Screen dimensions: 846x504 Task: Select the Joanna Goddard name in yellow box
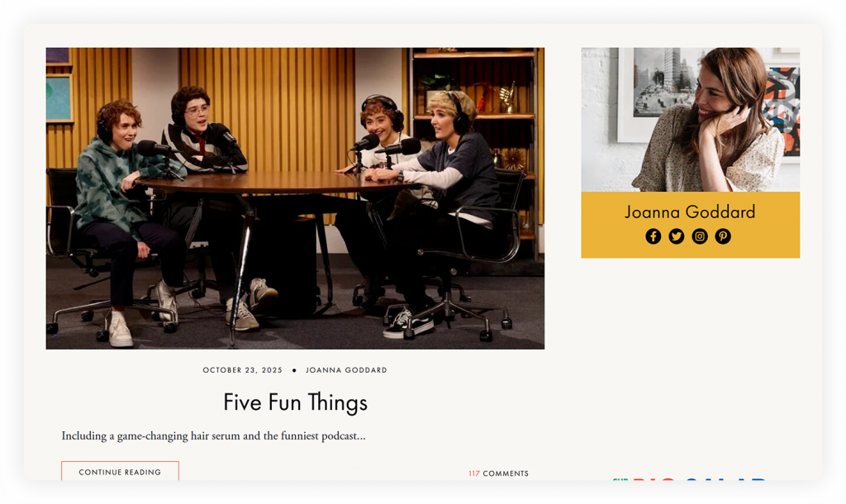pos(690,212)
